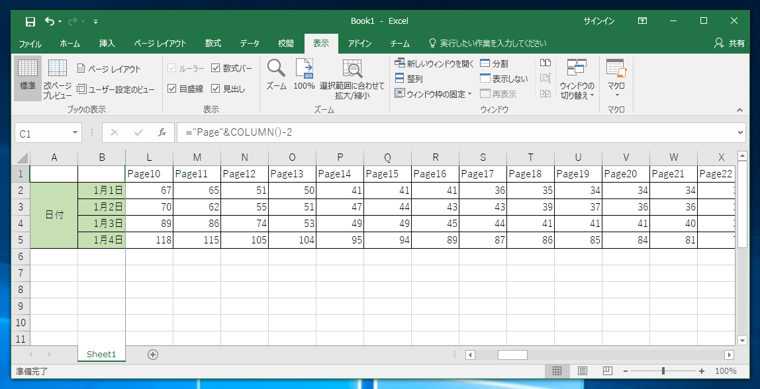Open Custom Views (ユーザー設定のビュー)
The image size is (760, 389).
click(x=116, y=89)
